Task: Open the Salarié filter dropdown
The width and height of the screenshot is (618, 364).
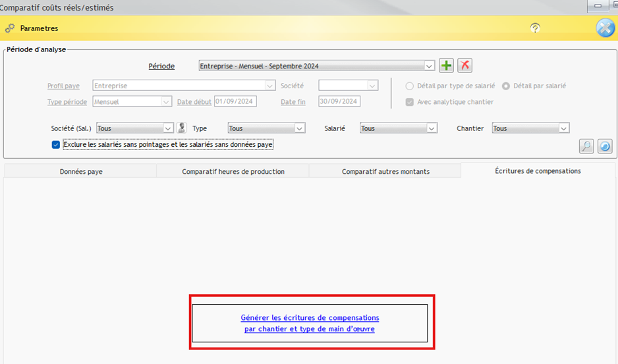Action: tap(432, 128)
